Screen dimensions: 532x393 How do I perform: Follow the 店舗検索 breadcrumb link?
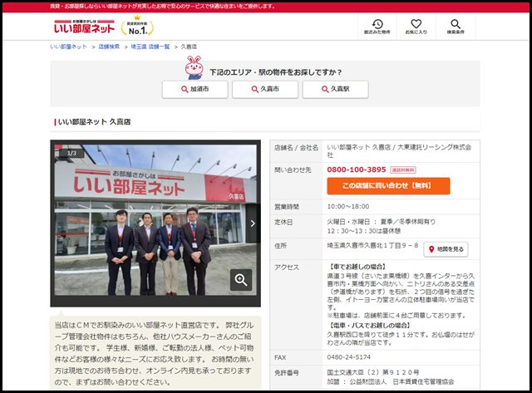coord(109,47)
